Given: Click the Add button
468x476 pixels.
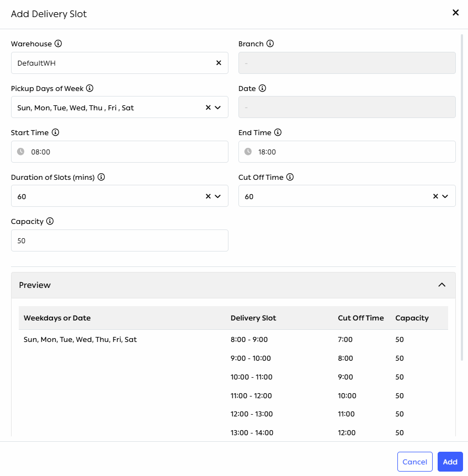Looking at the screenshot, I should [x=450, y=462].
